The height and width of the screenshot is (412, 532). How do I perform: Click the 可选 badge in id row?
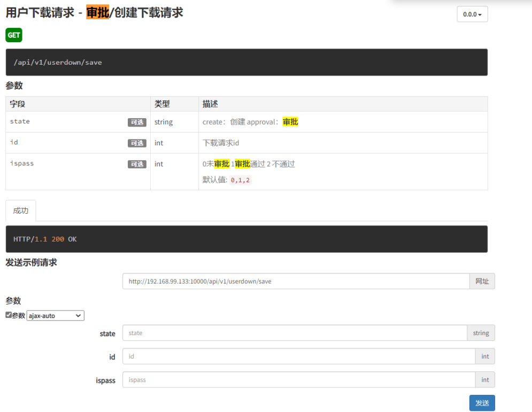(137, 143)
